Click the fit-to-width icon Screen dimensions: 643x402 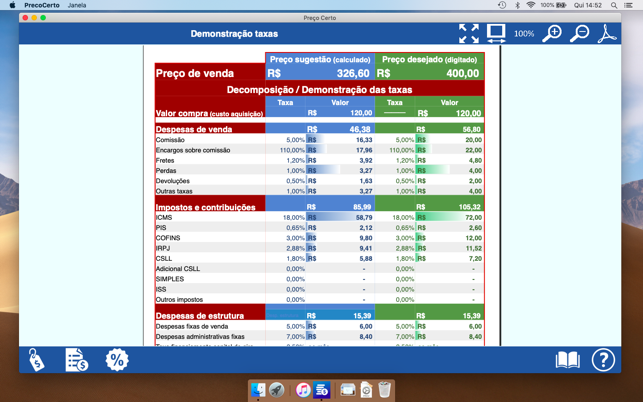496,33
